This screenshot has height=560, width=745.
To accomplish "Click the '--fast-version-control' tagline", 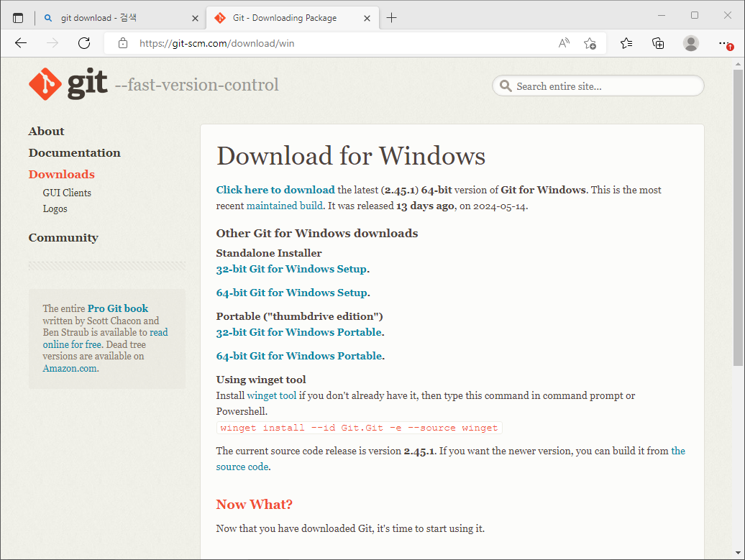I will click(x=197, y=85).
